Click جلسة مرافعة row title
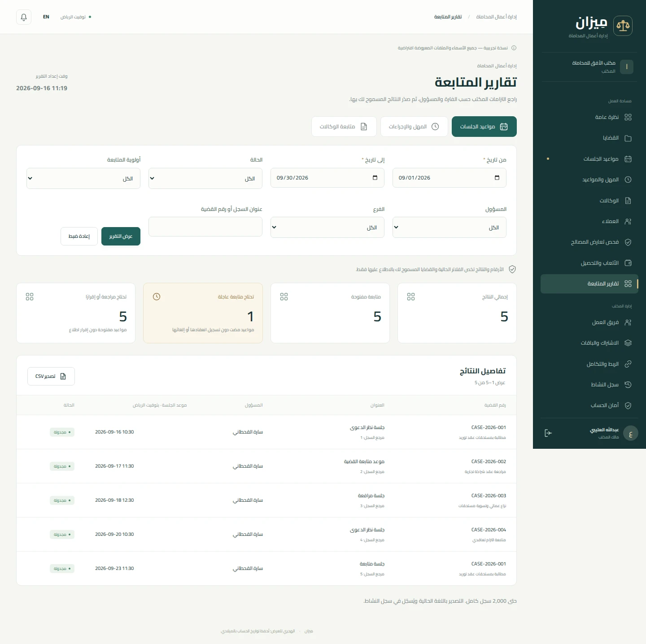Image resolution: width=646 pixels, height=644 pixels. [x=371, y=496]
